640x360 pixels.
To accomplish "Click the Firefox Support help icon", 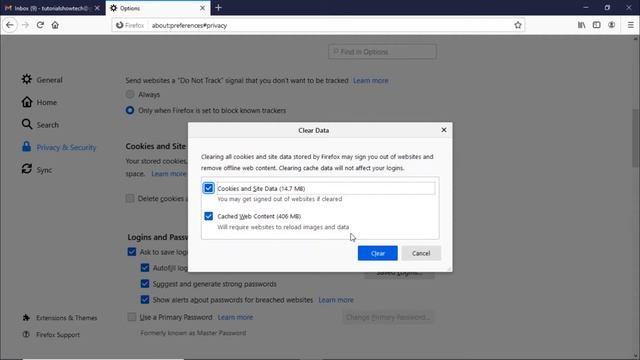I will coord(26,334).
